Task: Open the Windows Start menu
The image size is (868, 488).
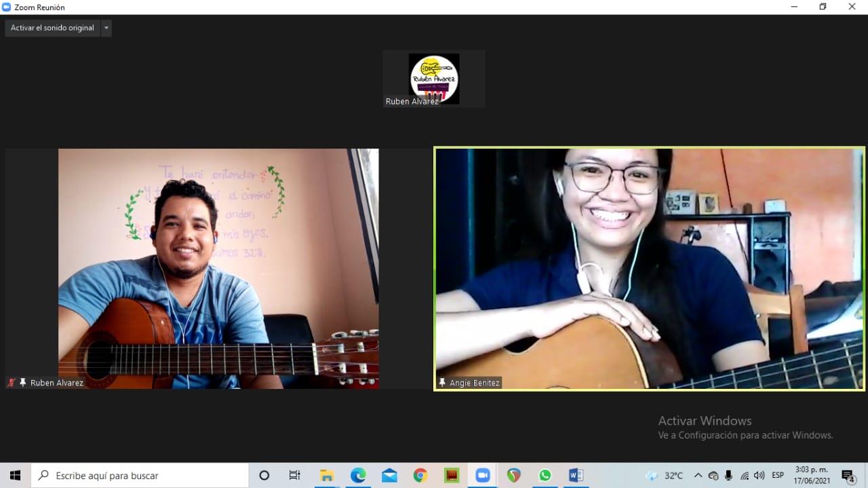Action: (x=15, y=475)
